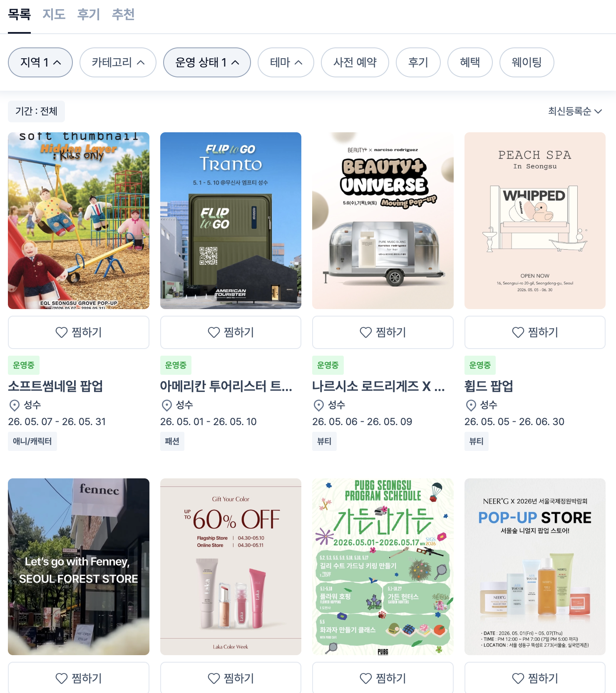Click the 운영중 badge for 나르시소 로드리게즈
Image resolution: width=616 pixels, height=693 pixels.
point(328,365)
